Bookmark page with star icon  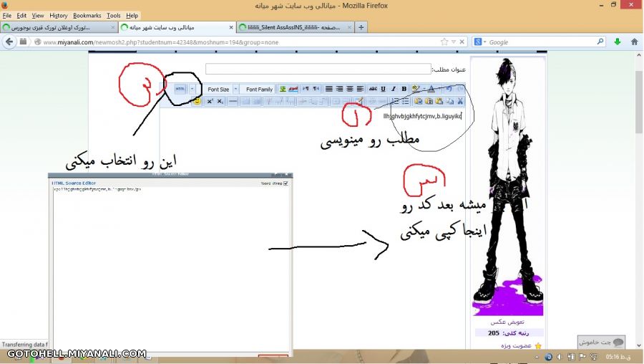pos(444,42)
